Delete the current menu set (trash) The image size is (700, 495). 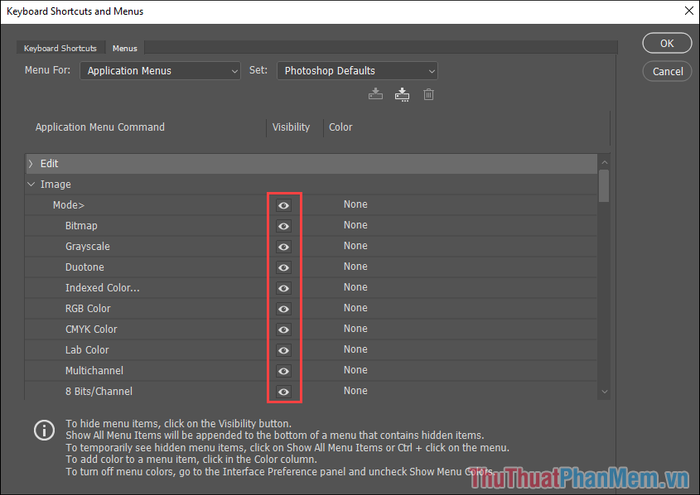(429, 94)
